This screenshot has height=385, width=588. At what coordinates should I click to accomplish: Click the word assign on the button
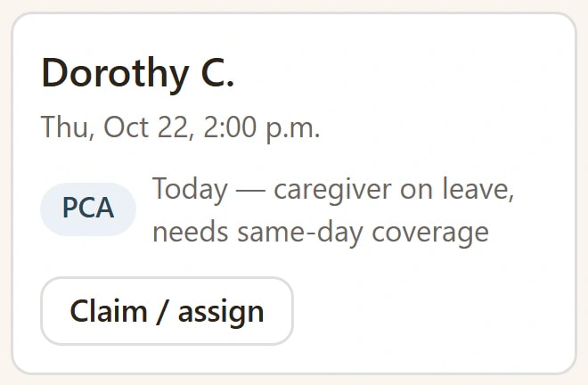[221, 312]
